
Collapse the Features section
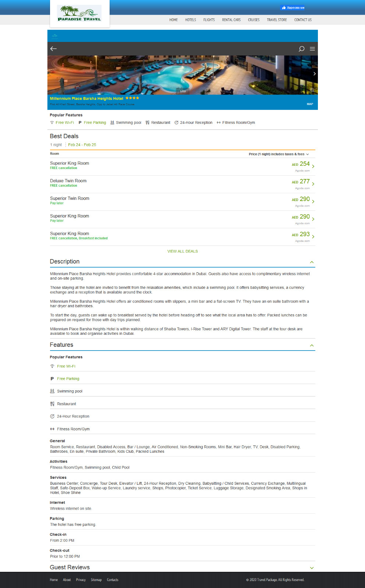[x=312, y=345]
